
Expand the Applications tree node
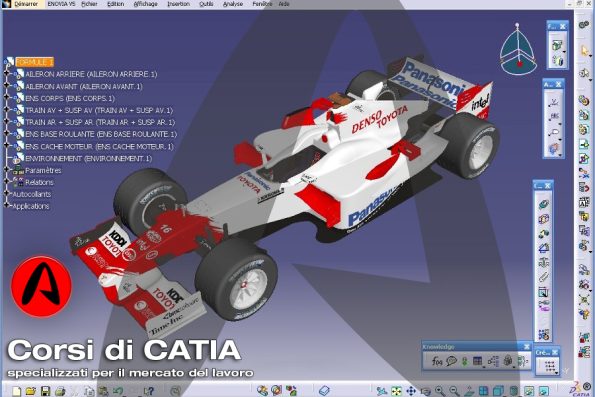pyautogui.click(x=6, y=205)
